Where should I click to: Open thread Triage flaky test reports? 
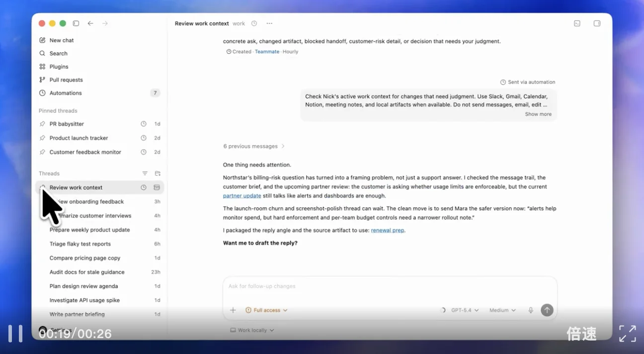pos(80,244)
